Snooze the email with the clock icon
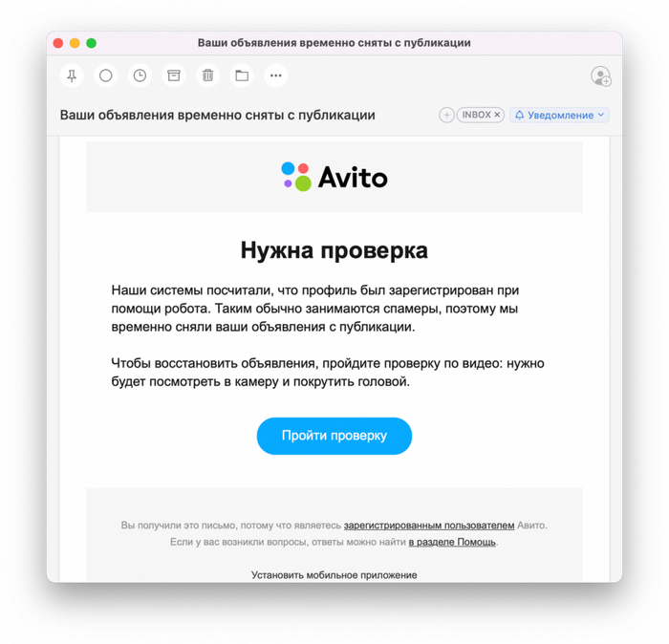This screenshot has height=644, width=669. point(140,75)
